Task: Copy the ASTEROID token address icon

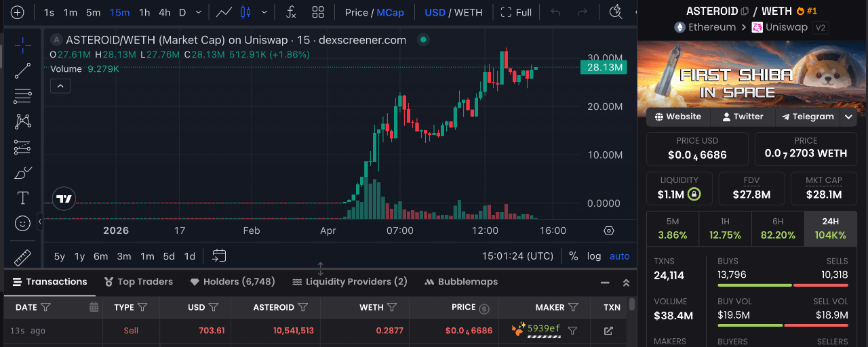Action: (745, 11)
